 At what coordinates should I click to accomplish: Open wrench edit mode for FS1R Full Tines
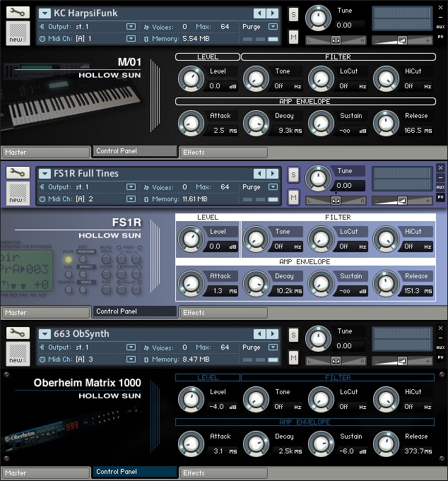(x=18, y=173)
